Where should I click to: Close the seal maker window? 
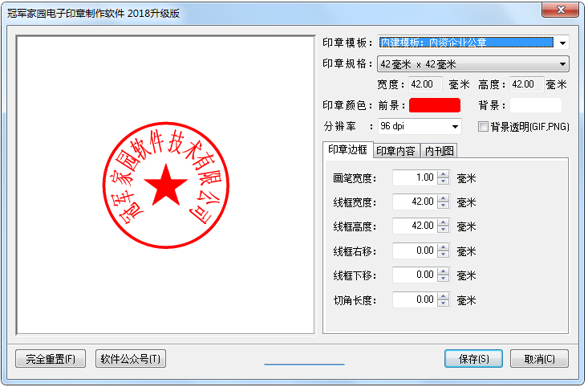pyautogui.click(x=560, y=10)
